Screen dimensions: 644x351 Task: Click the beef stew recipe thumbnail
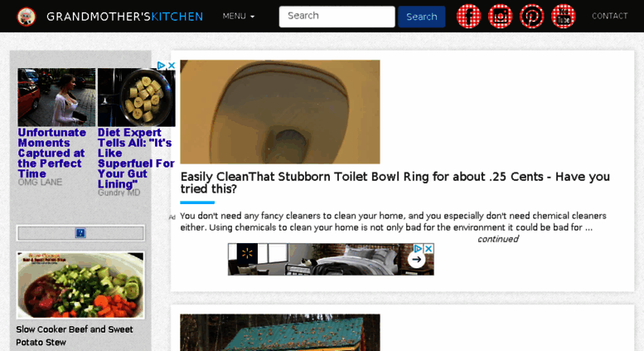coord(80,285)
